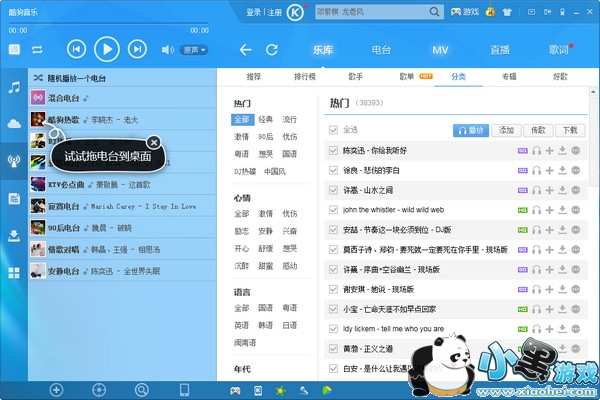Uncheck the song 许嵩 - 山水之间
The width and height of the screenshot is (600, 400).
click(334, 190)
